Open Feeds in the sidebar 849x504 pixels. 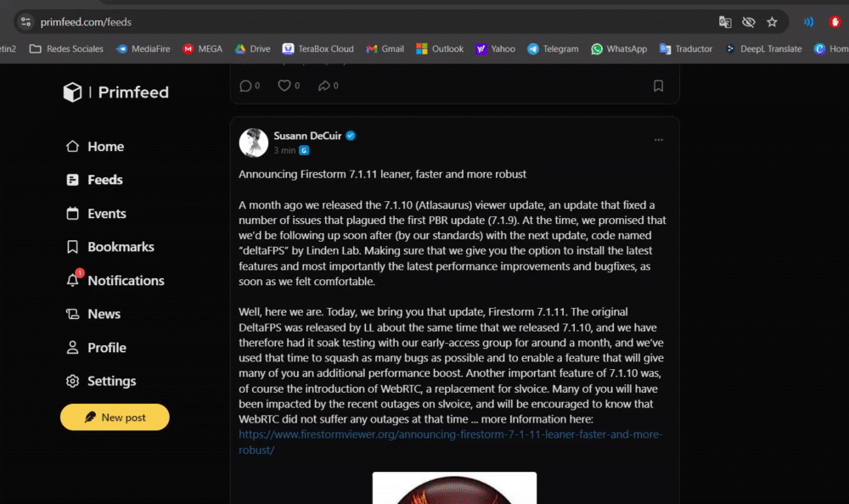pos(94,180)
